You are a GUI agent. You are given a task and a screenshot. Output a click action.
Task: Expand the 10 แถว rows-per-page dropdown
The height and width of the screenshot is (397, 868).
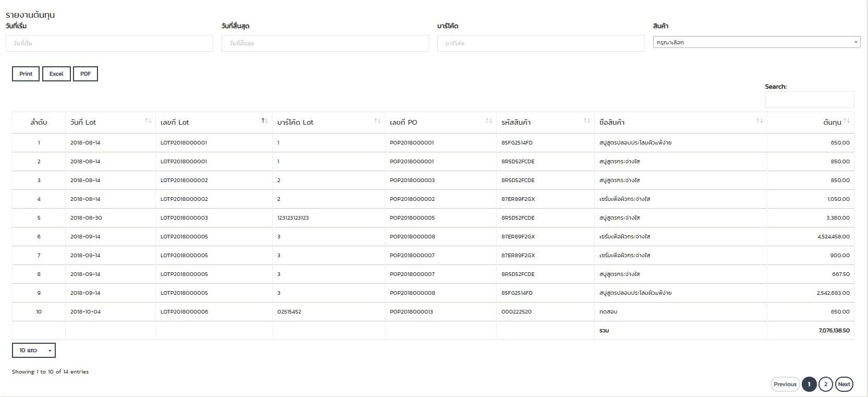[34, 350]
